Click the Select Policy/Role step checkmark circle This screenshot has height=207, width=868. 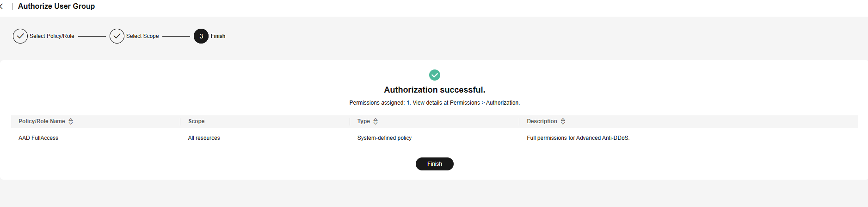coord(20,36)
